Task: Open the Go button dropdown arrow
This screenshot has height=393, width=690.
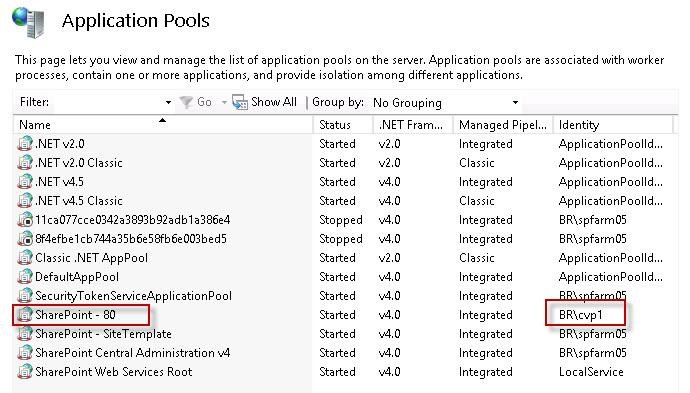Action: (x=224, y=103)
